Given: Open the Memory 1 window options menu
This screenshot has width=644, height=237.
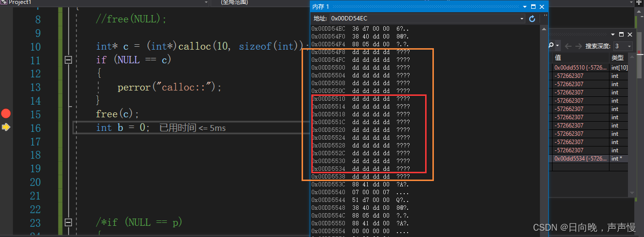Looking at the screenshot, I should (x=525, y=7).
